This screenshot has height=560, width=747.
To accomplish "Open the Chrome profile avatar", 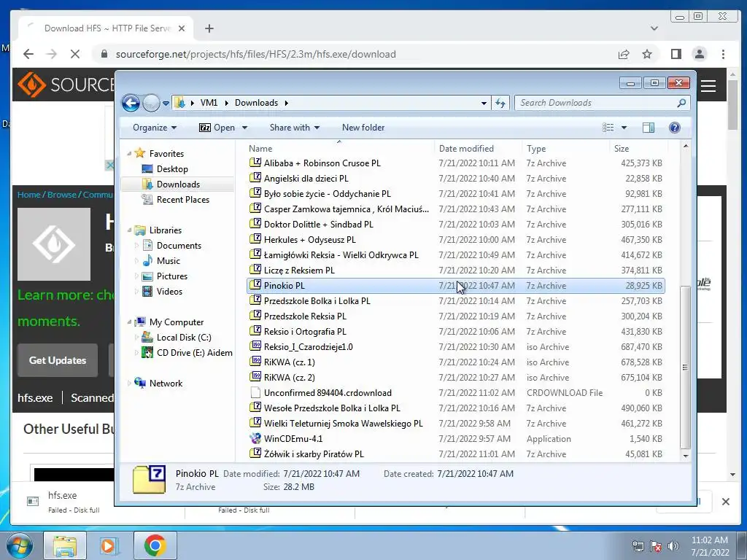I will click(700, 54).
